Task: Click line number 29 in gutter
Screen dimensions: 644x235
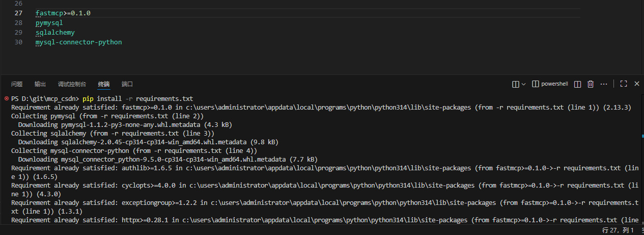Action: pyautogui.click(x=19, y=33)
